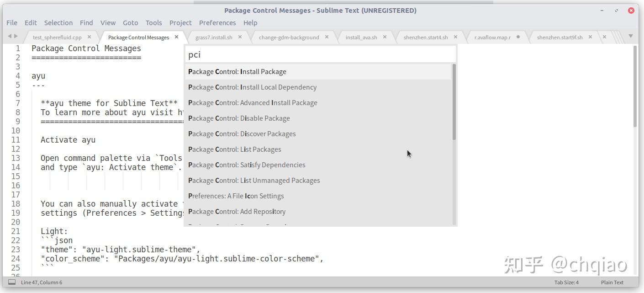
Task: Open the Tools menu
Action: click(153, 22)
